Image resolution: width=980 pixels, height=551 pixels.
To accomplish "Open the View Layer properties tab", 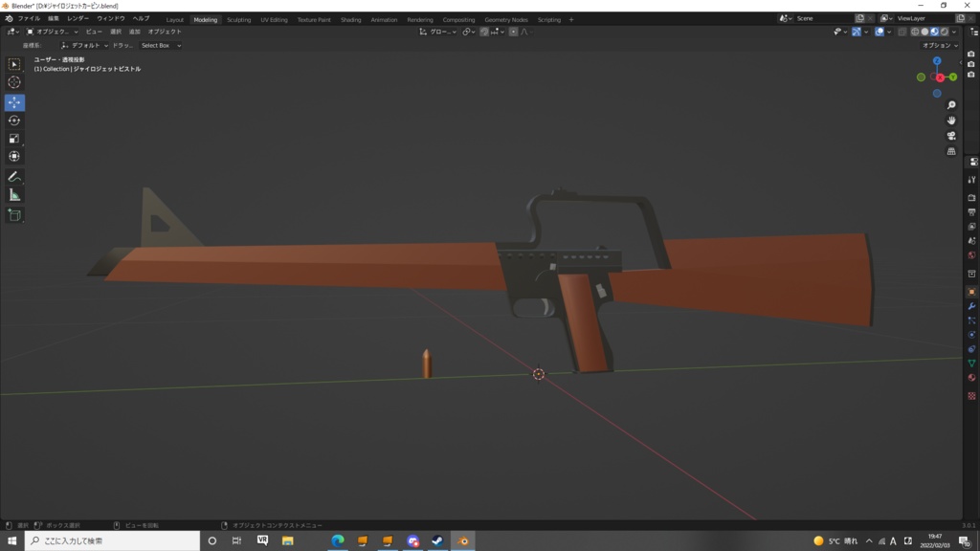I will coord(971,226).
